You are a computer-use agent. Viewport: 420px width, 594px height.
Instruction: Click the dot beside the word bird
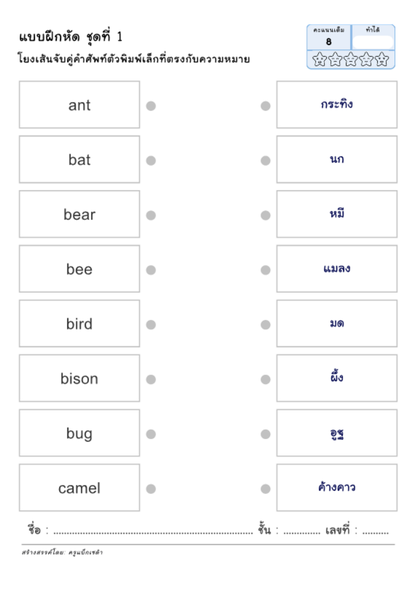coord(151,325)
